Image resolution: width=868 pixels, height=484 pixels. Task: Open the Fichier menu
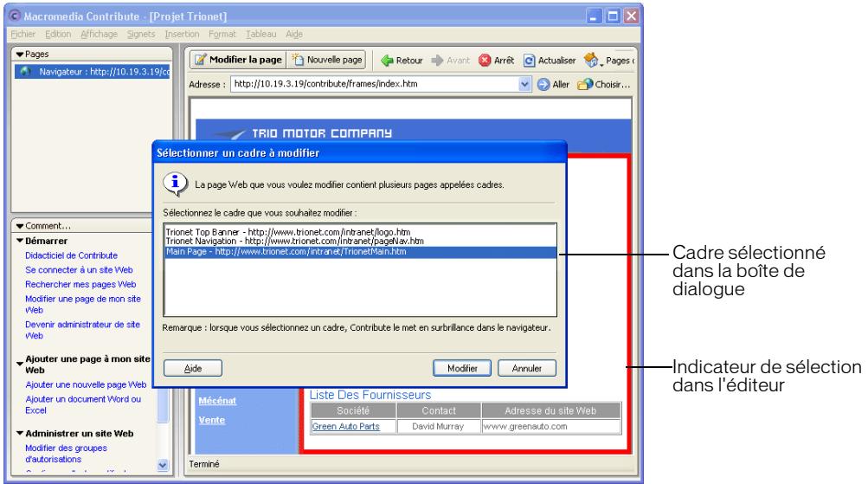click(23, 35)
